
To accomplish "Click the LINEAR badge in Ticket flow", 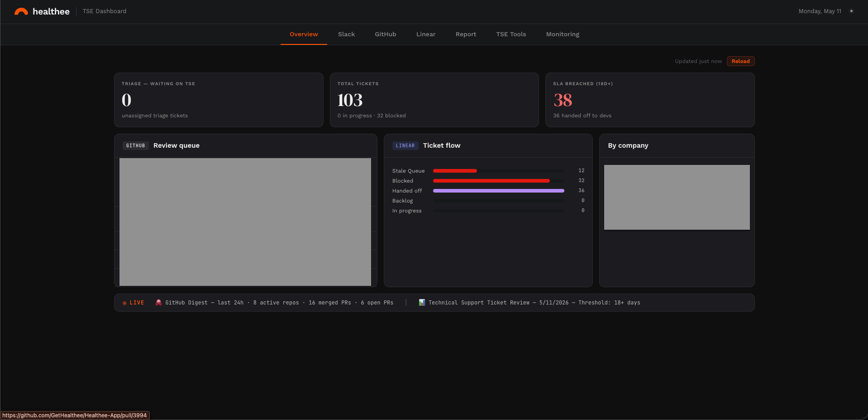I will click(405, 145).
